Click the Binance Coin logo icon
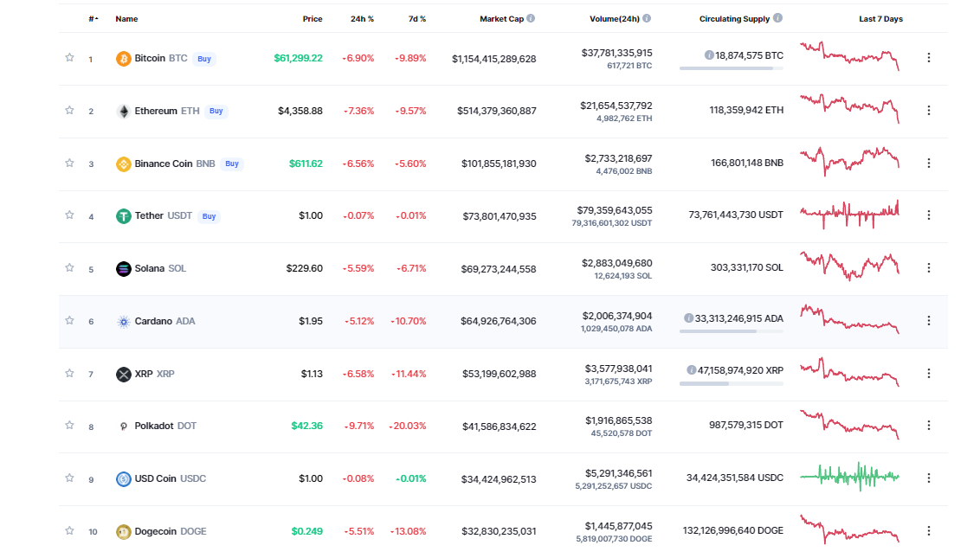 pyautogui.click(x=124, y=164)
